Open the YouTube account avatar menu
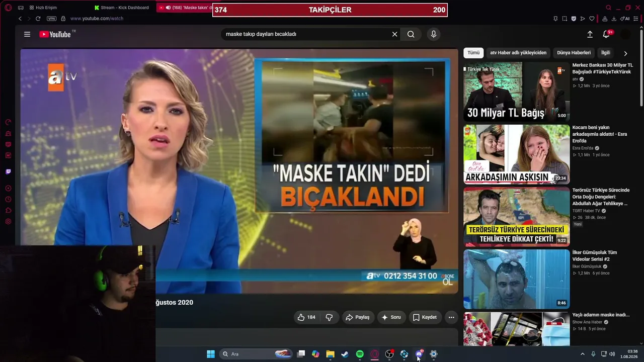 [625, 34]
